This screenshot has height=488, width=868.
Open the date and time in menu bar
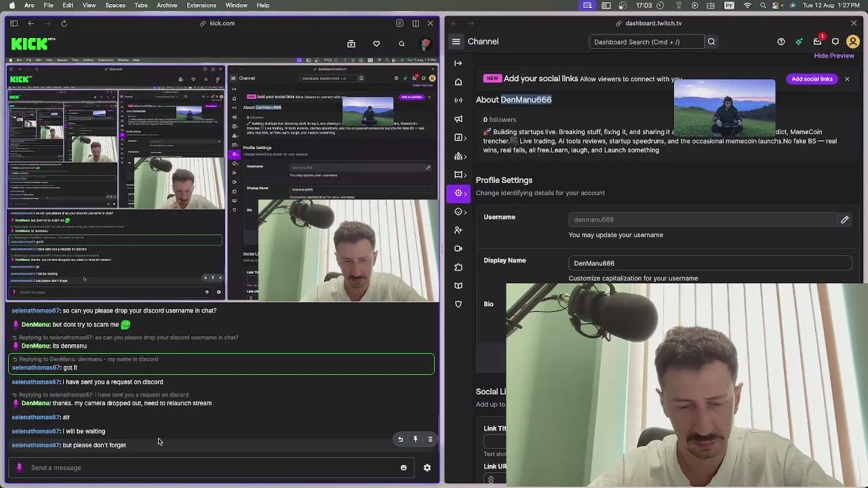pos(833,5)
